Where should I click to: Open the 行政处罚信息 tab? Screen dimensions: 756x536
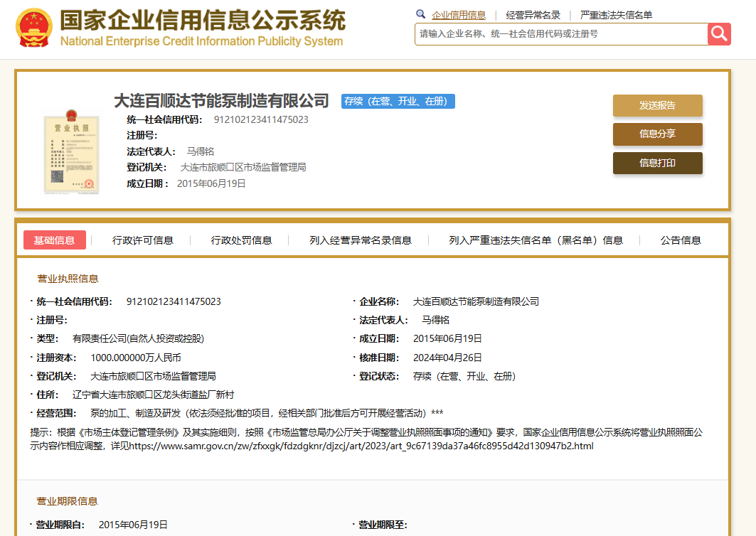pyautogui.click(x=241, y=240)
